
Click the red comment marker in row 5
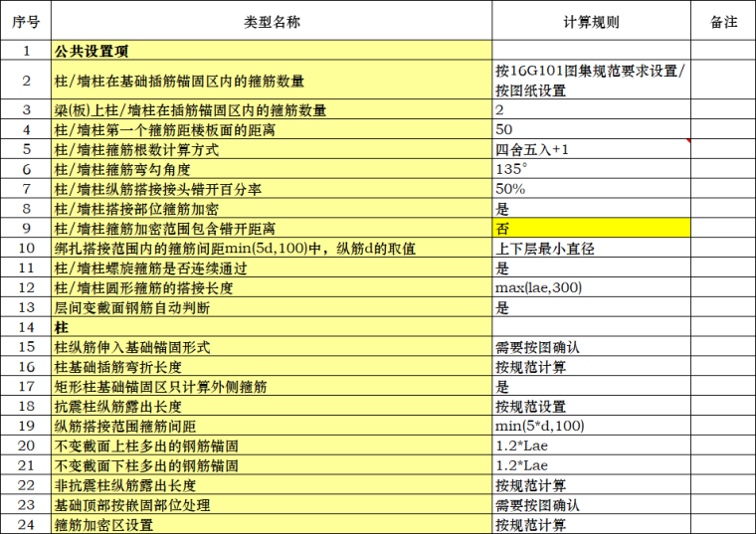pyautogui.click(x=687, y=142)
